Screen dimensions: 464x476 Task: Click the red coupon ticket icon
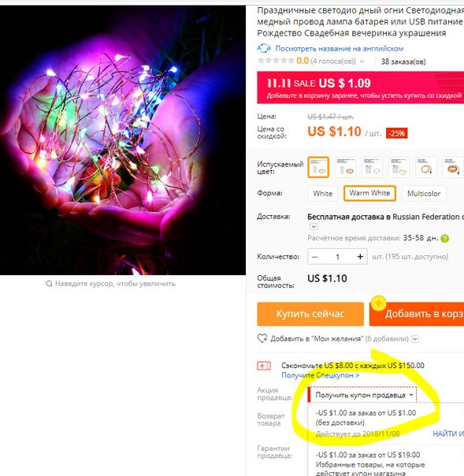[x=264, y=366]
